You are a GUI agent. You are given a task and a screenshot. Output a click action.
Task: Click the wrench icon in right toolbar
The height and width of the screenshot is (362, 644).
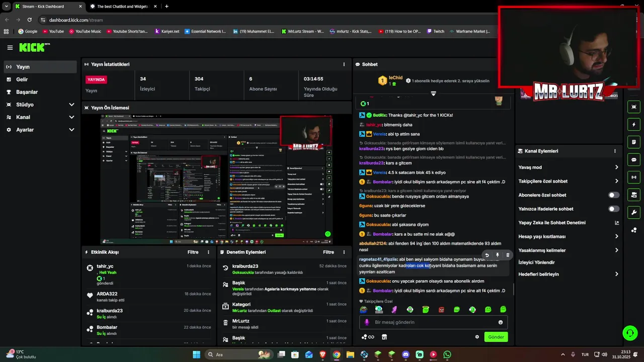click(x=634, y=212)
